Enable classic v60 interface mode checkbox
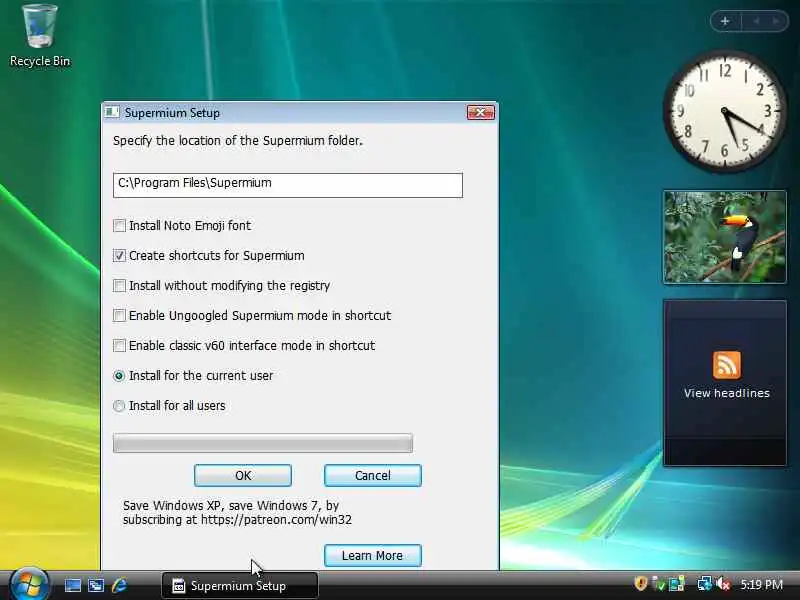 click(x=119, y=346)
